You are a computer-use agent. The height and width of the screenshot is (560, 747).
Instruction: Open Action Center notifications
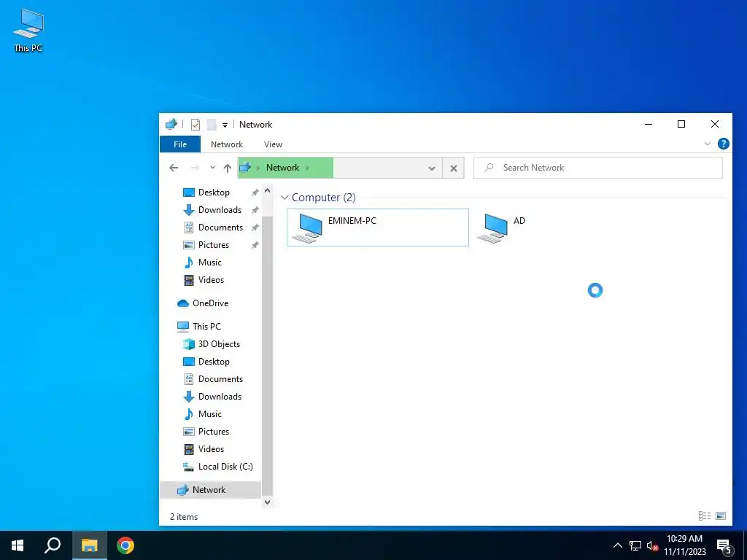[724, 546]
